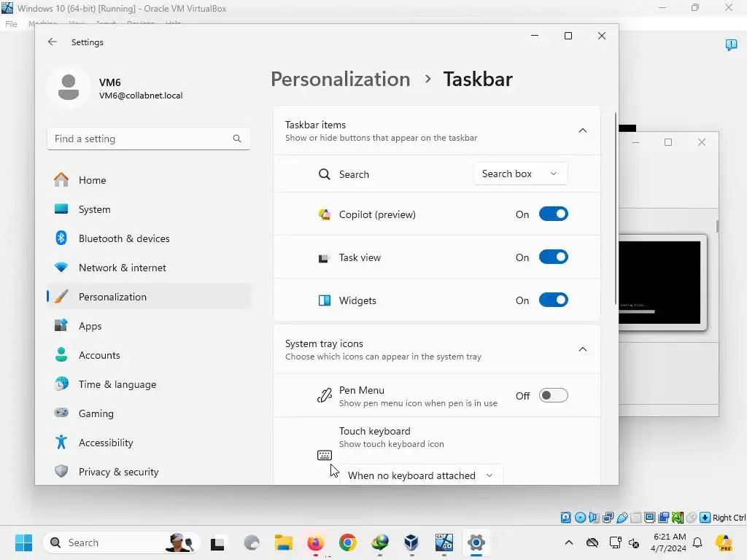This screenshot has height=560, width=747.
Task: Select the Personalization sidebar item
Action: (x=149, y=297)
